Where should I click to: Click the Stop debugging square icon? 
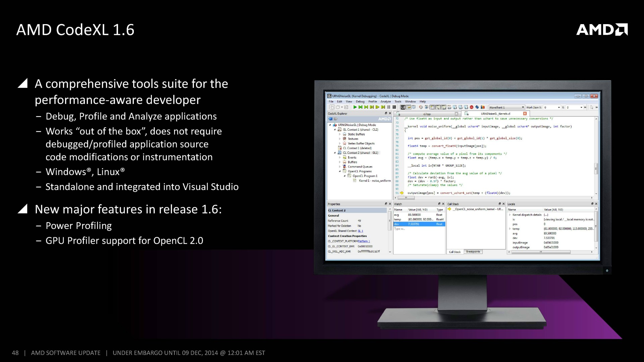tap(394, 107)
